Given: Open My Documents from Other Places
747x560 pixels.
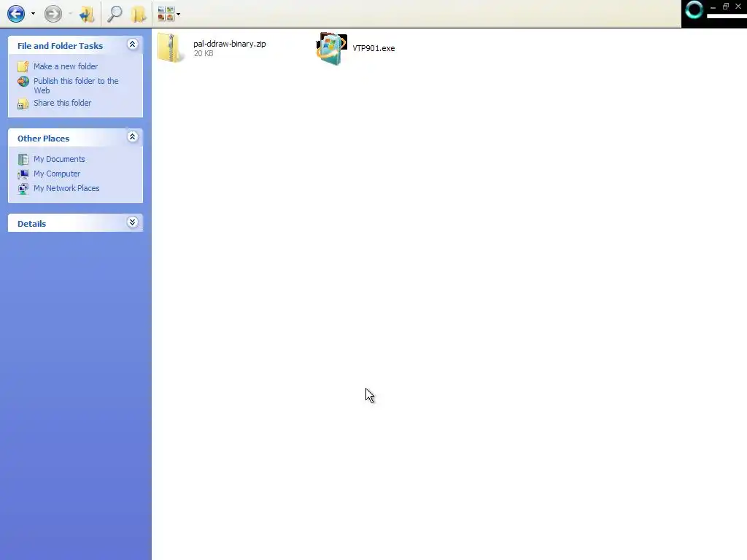Looking at the screenshot, I should click(59, 159).
